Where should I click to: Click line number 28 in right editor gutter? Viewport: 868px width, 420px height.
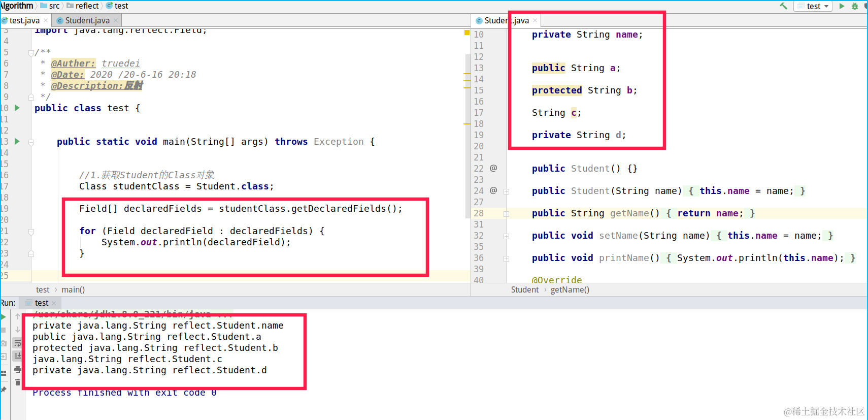coord(479,213)
